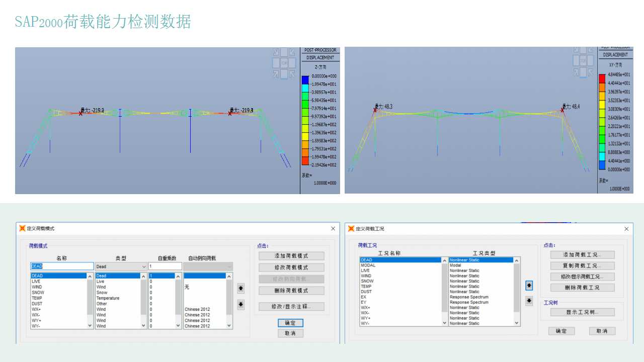644x362 pixels.
Task: Click 添加荷载模式 button
Action: pyautogui.click(x=291, y=256)
